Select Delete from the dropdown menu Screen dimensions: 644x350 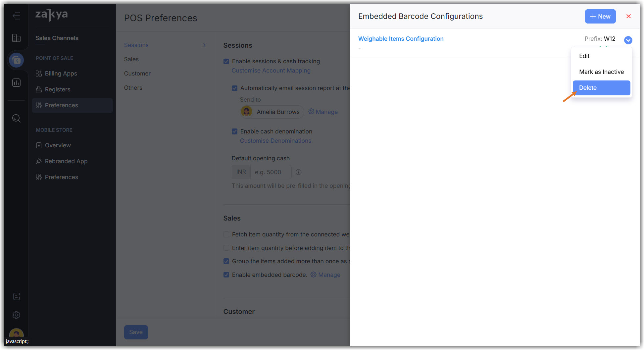[601, 88]
